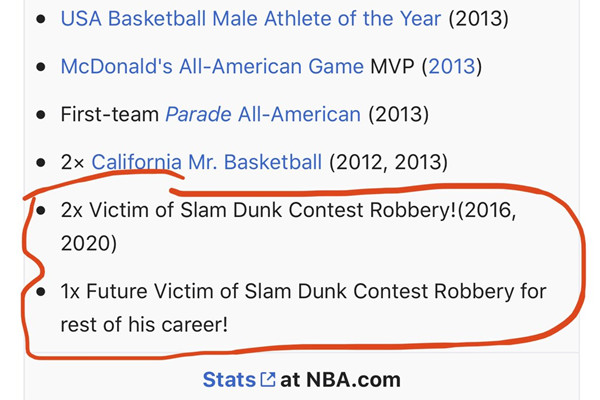This screenshot has width=600, height=400.
Task: Click the 'rest of his career!' line
Action: 144,325
